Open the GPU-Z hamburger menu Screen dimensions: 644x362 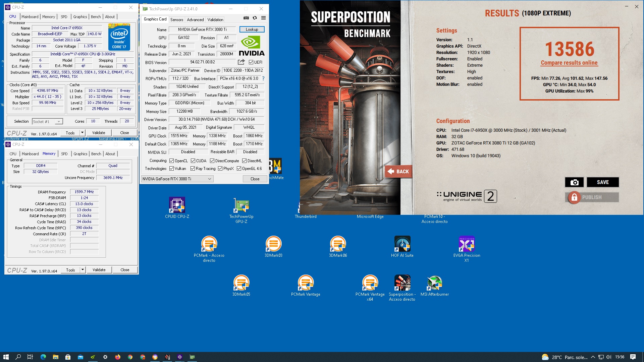coord(264,18)
